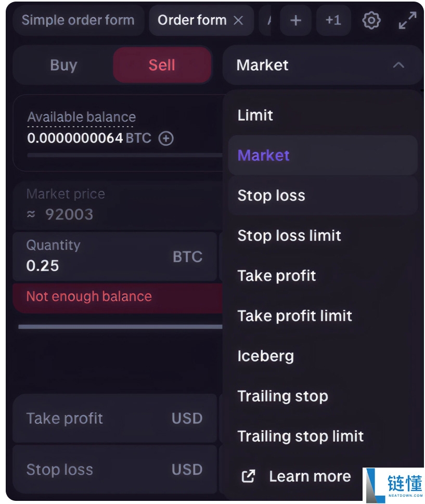Close the Order form tab
This screenshot has width=425, height=504.
tap(238, 21)
